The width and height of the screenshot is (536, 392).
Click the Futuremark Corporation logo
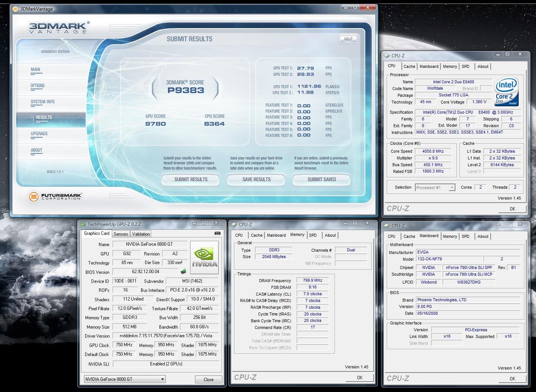pos(55,197)
